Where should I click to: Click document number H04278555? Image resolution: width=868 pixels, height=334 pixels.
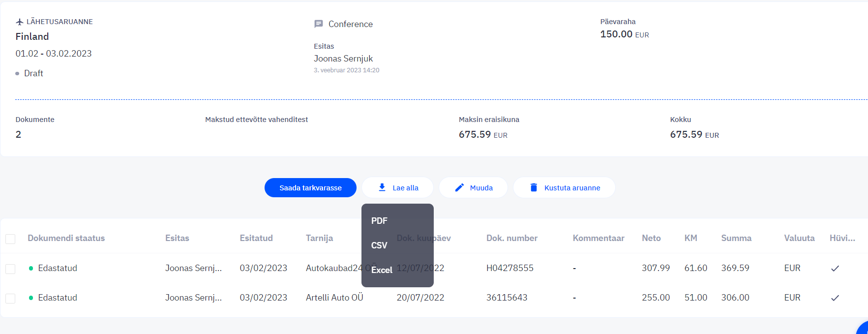coord(510,268)
